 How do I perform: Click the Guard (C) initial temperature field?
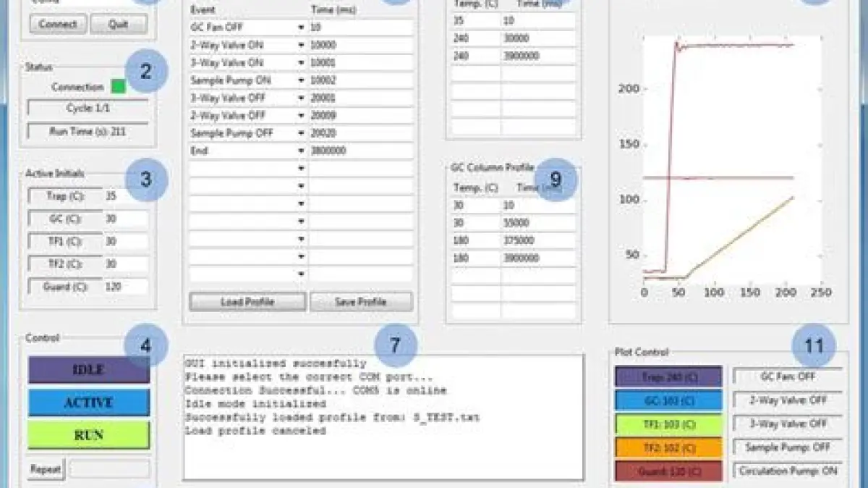pyautogui.click(x=125, y=287)
